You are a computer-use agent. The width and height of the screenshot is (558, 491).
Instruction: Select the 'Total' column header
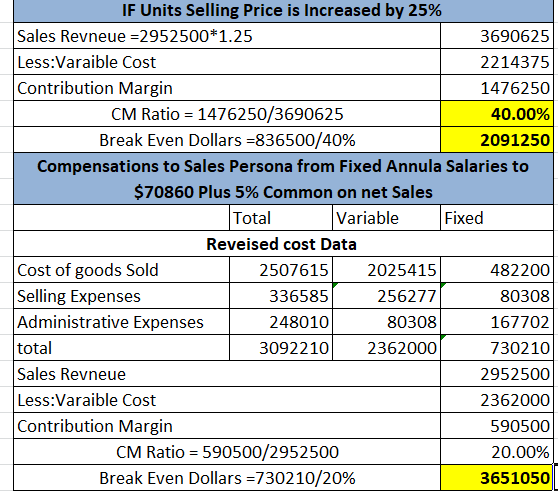281,218
